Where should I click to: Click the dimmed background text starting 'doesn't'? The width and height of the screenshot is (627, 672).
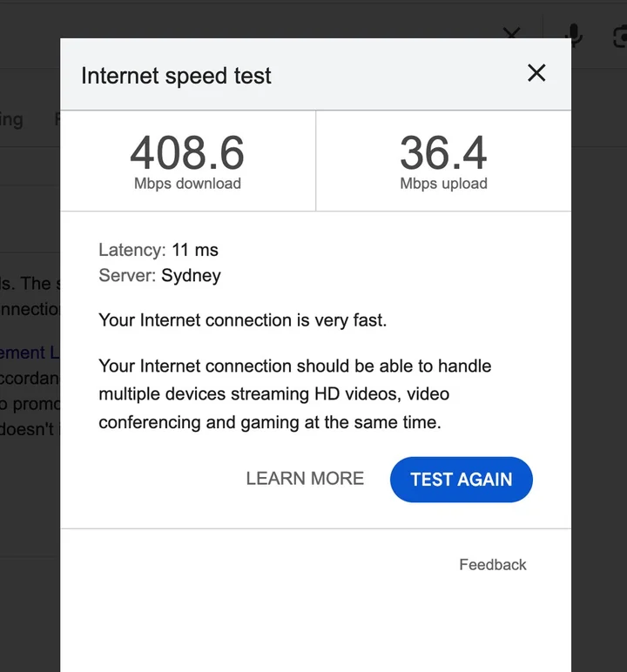point(28,428)
